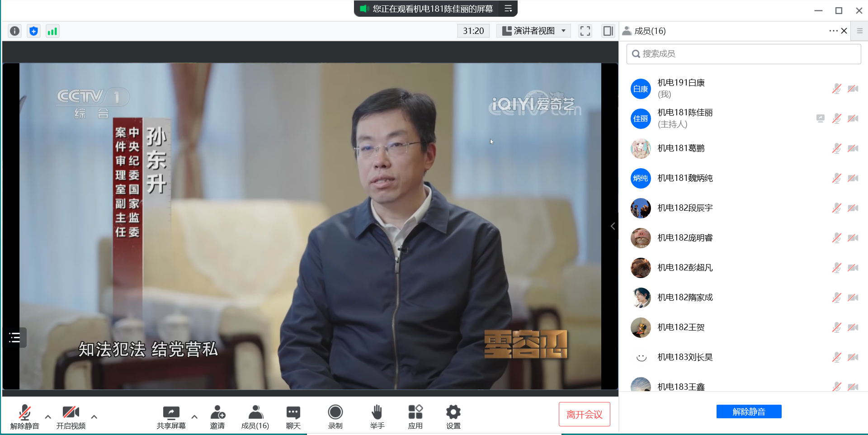Select member 机电183刘长昊

click(744, 357)
